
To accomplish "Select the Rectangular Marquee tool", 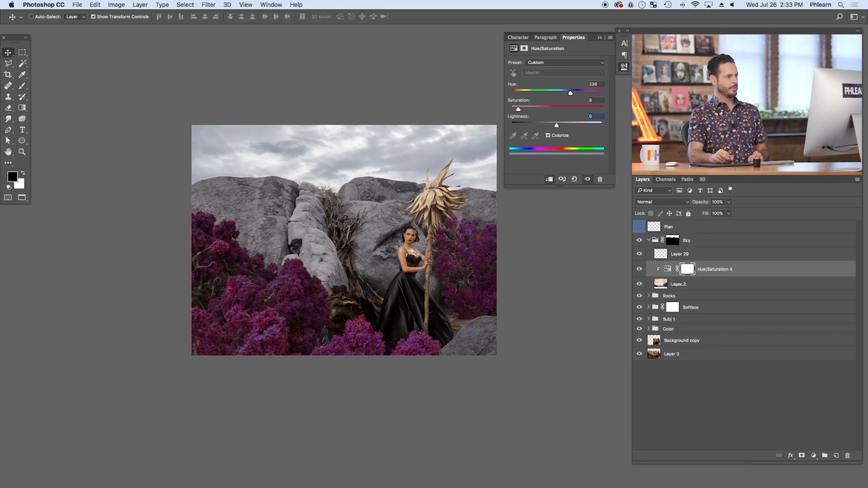I will click(22, 52).
